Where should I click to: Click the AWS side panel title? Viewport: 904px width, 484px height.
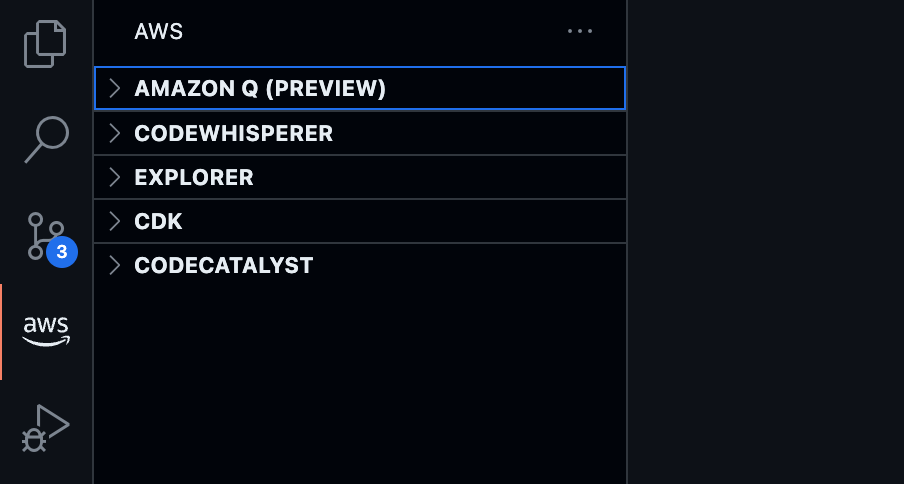(x=159, y=31)
